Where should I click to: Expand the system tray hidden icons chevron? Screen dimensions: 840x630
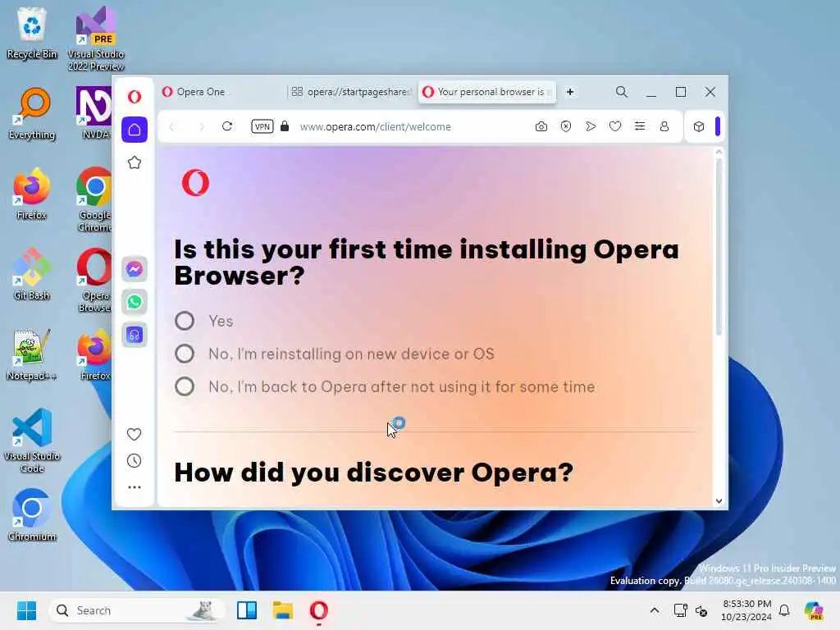point(655,610)
